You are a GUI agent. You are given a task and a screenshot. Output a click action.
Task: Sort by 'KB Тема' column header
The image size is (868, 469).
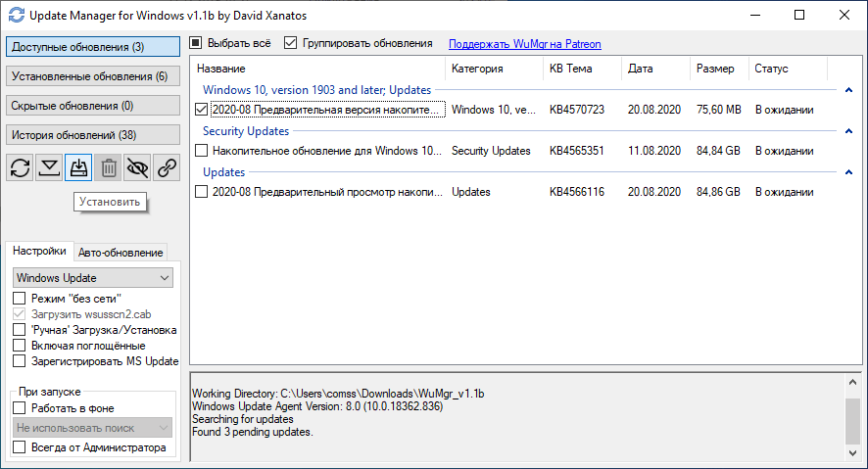[x=582, y=69]
